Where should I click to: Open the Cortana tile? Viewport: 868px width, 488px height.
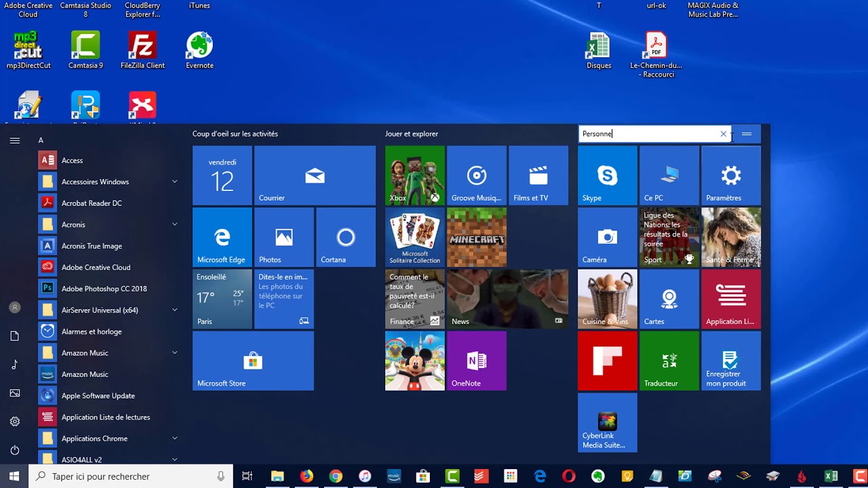pyautogui.click(x=346, y=237)
